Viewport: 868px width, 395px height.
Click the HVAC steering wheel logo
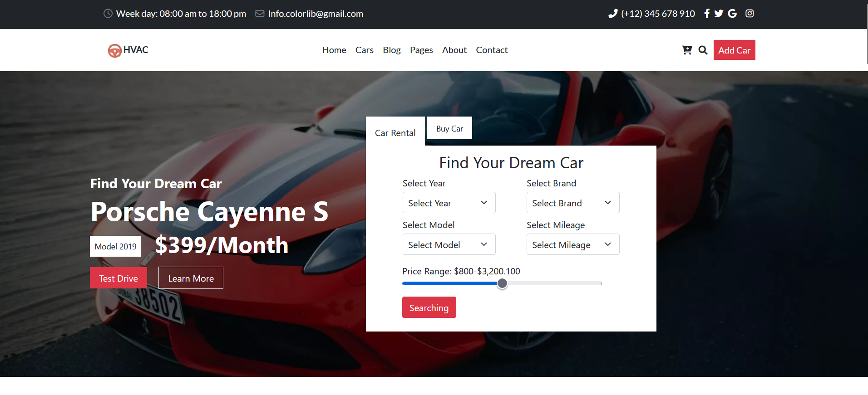[x=114, y=50]
